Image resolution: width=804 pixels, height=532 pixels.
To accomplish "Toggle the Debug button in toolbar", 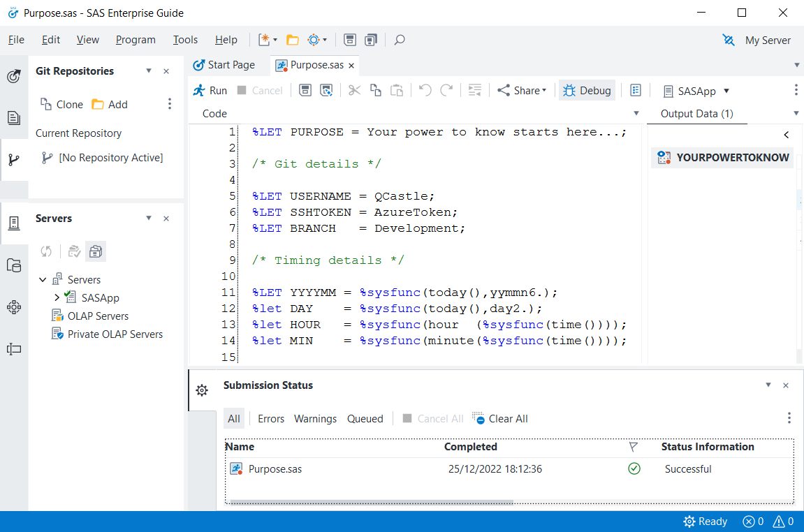I will click(x=587, y=91).
